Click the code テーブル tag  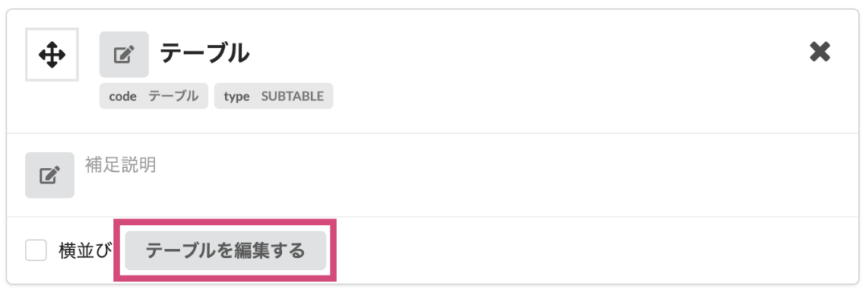coord(154,96)
